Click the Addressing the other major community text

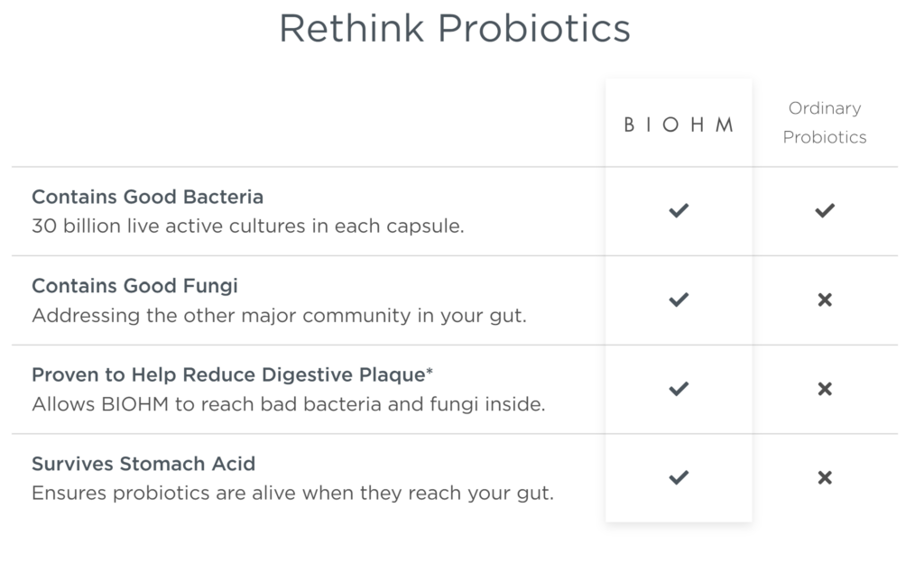pos(280,316)
